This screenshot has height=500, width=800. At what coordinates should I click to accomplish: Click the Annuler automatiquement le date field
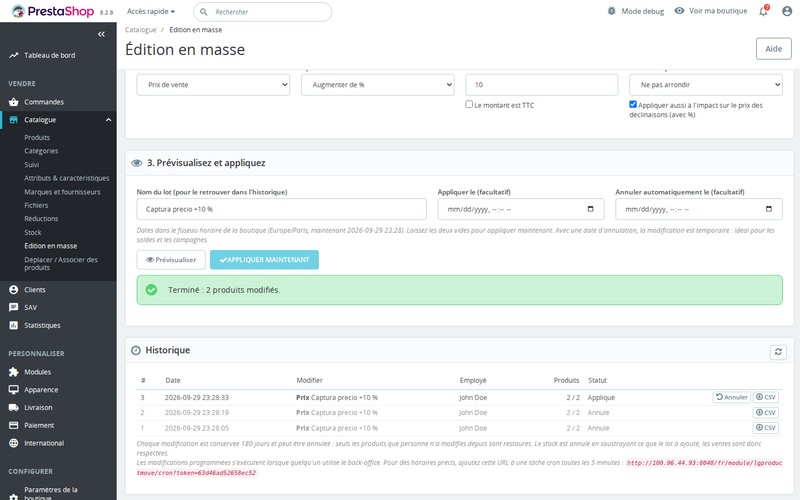[x=699, y=209]
